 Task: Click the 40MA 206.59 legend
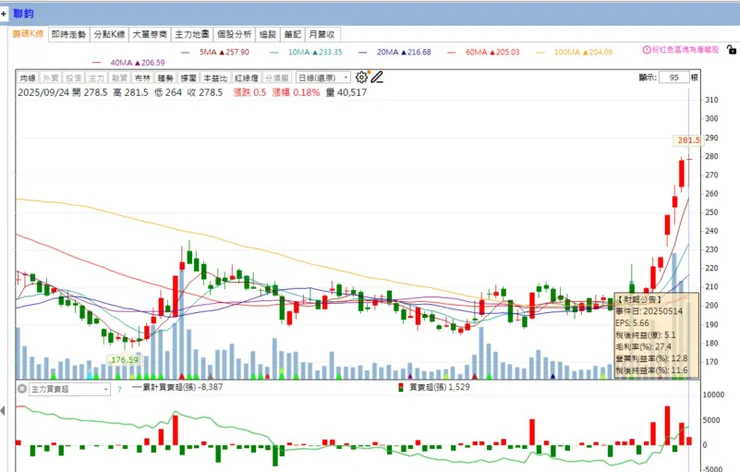pos(129,62)
